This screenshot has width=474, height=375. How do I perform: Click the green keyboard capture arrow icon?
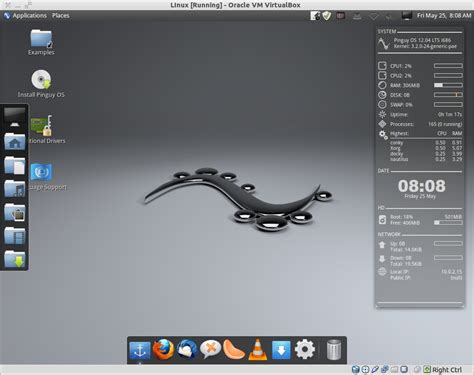point(427,369)
